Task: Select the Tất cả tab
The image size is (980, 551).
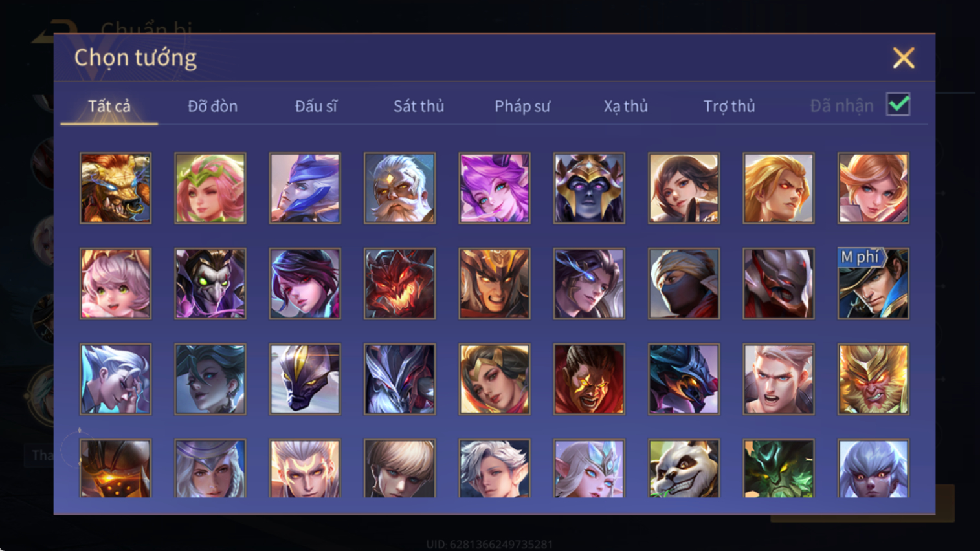Action: 109,106
